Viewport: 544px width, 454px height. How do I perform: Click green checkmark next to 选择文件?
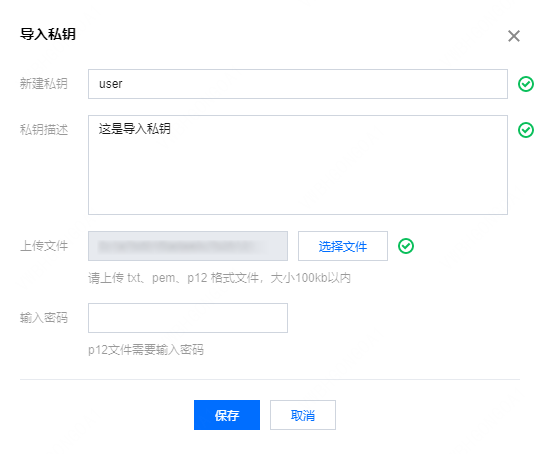coord(406,246)
